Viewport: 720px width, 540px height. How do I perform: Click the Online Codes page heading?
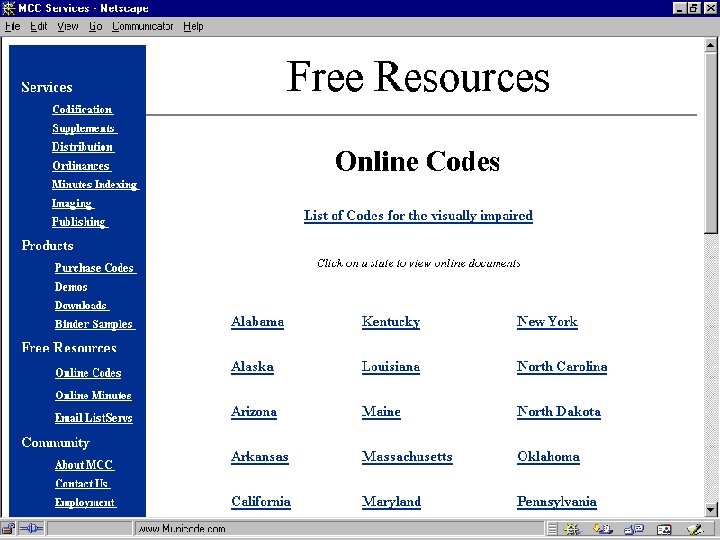417,162
